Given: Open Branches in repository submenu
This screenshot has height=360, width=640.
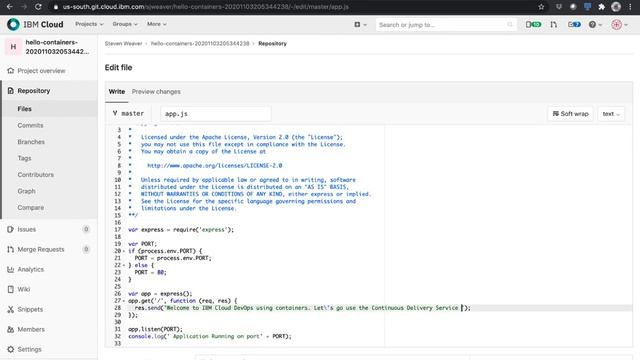Looking at the screenshot, I should (31, 142).
